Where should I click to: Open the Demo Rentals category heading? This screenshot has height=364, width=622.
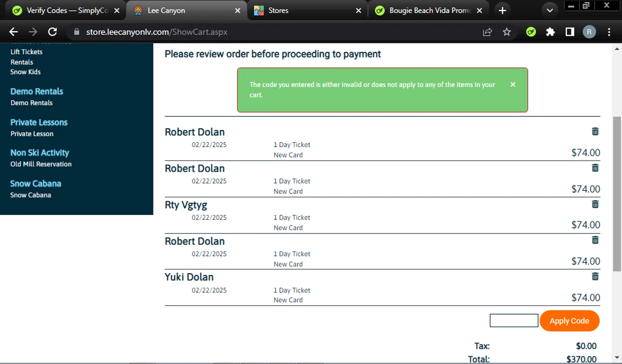click(36, 92)
